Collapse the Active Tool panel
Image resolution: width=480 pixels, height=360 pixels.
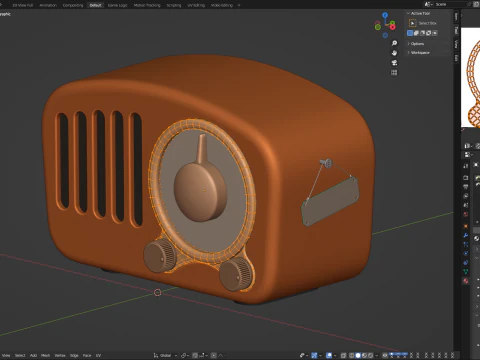point(408,13)
